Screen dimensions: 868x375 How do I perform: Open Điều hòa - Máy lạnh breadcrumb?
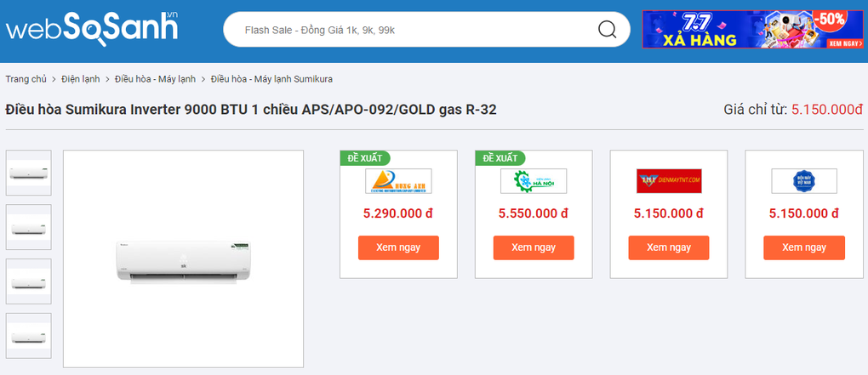(x=156, y=79)
